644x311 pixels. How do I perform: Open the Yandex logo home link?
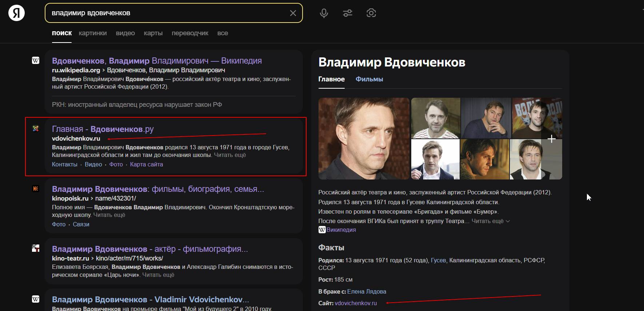(x=16, y=13)
